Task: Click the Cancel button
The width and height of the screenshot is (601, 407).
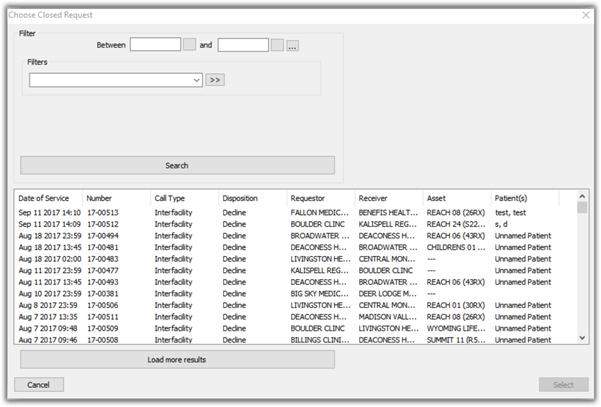Action: click(39, 384)
